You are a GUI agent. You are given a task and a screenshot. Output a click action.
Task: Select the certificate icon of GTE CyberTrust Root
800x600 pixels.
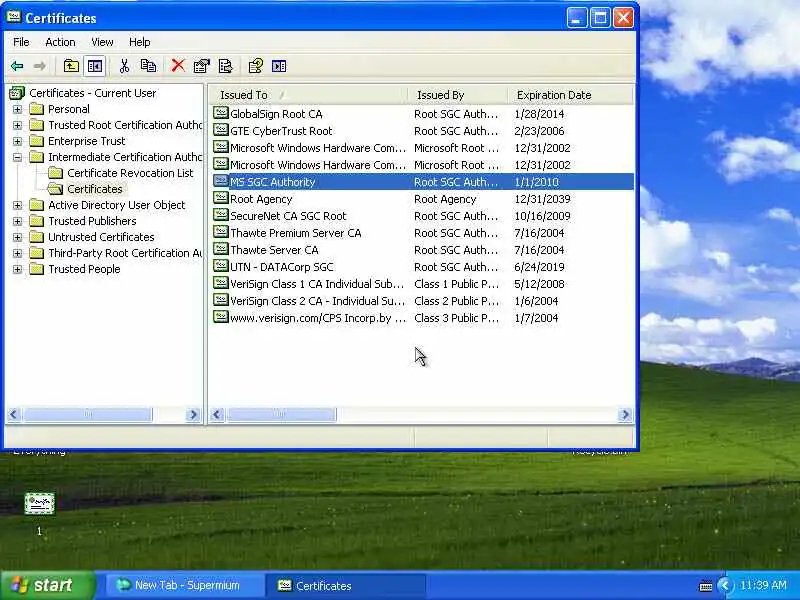click(220, 130)
